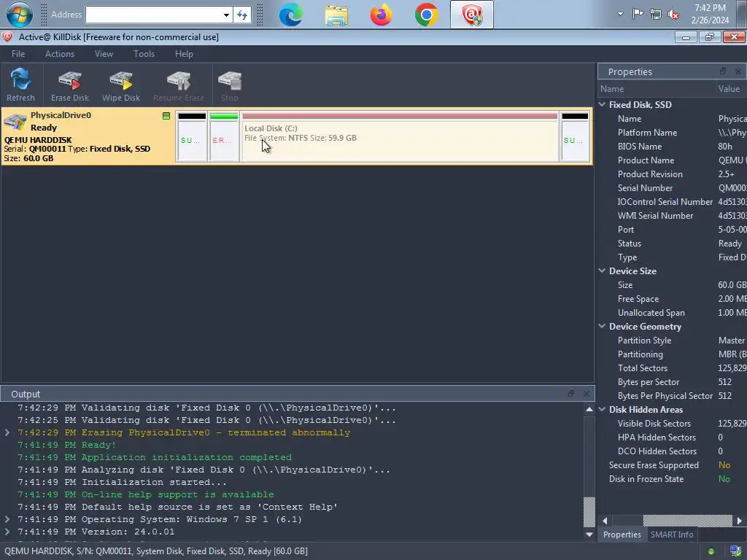Float the Output panel

(x=570, y=393)
